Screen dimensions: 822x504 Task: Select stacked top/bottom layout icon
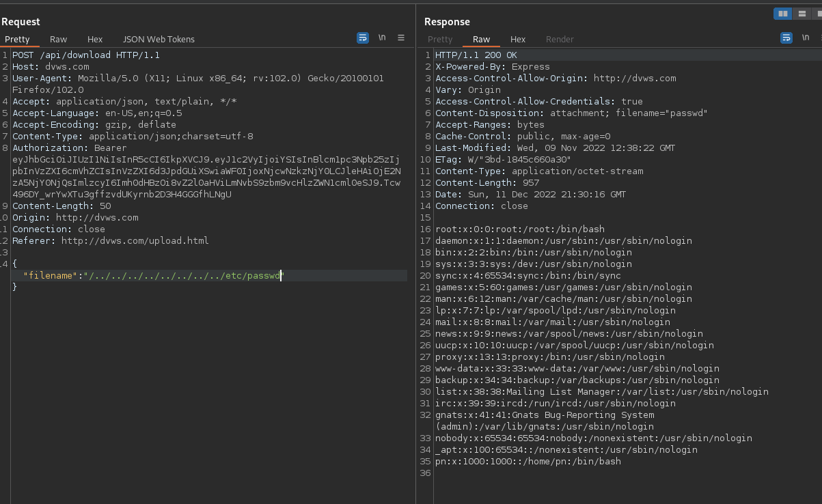click(802, 14)
